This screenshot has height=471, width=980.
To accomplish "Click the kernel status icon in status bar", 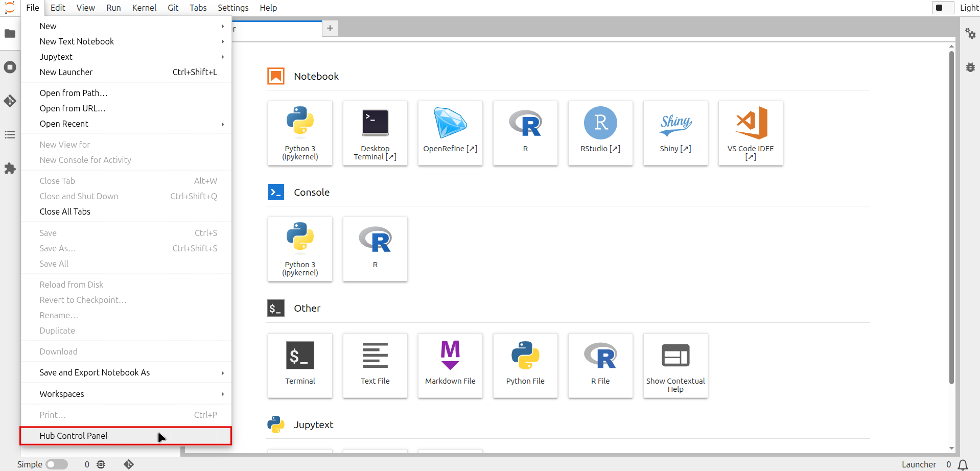I will (101, 464).
